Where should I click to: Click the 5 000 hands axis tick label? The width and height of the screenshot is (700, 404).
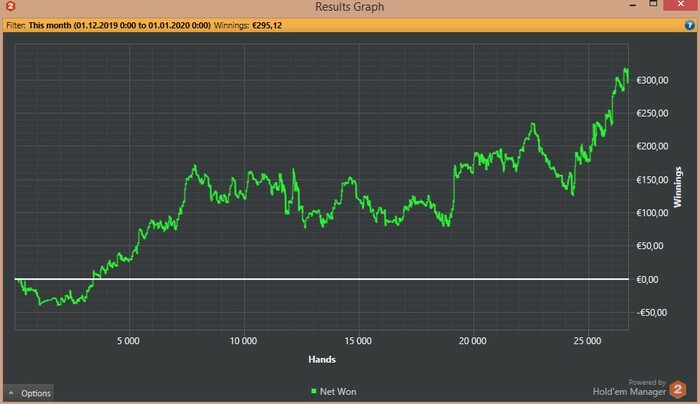click(x=129, y=341)
